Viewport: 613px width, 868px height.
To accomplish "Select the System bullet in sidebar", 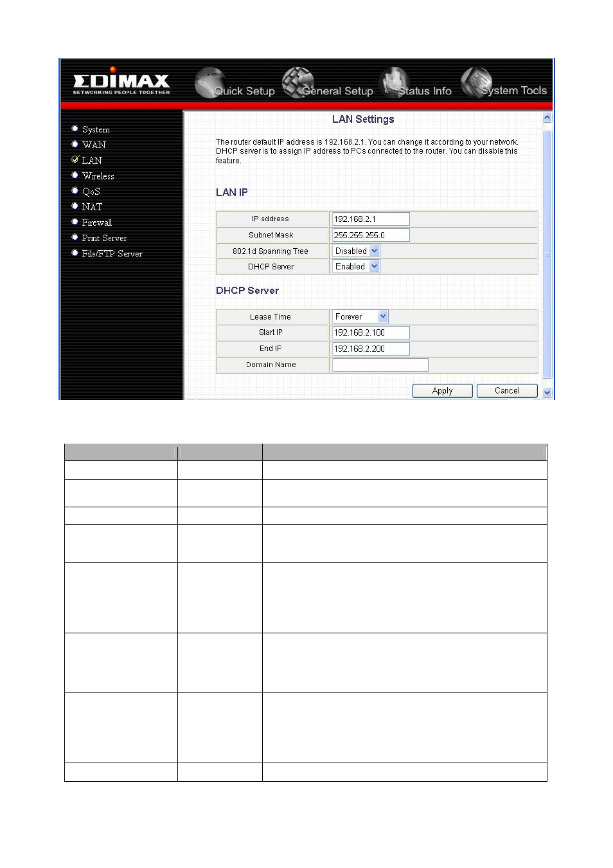I will coord(75,129).
